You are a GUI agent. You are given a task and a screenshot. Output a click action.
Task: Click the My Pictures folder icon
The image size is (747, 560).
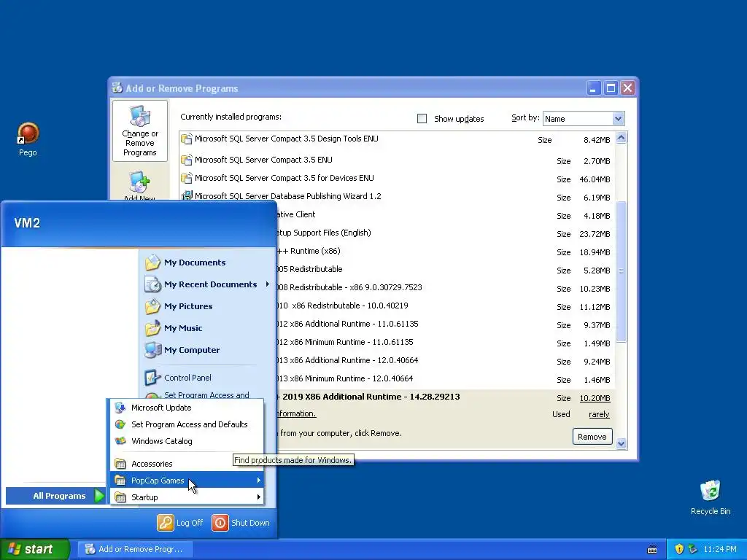(x=152, y=306)
